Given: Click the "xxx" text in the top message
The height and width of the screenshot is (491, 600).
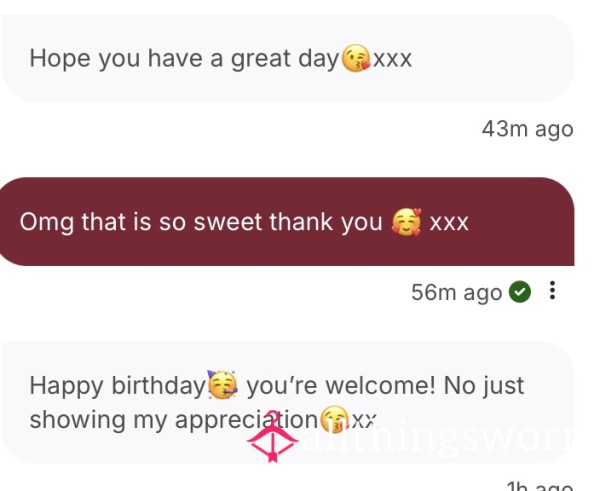Looking at the screenshot, I should [393, 59].
